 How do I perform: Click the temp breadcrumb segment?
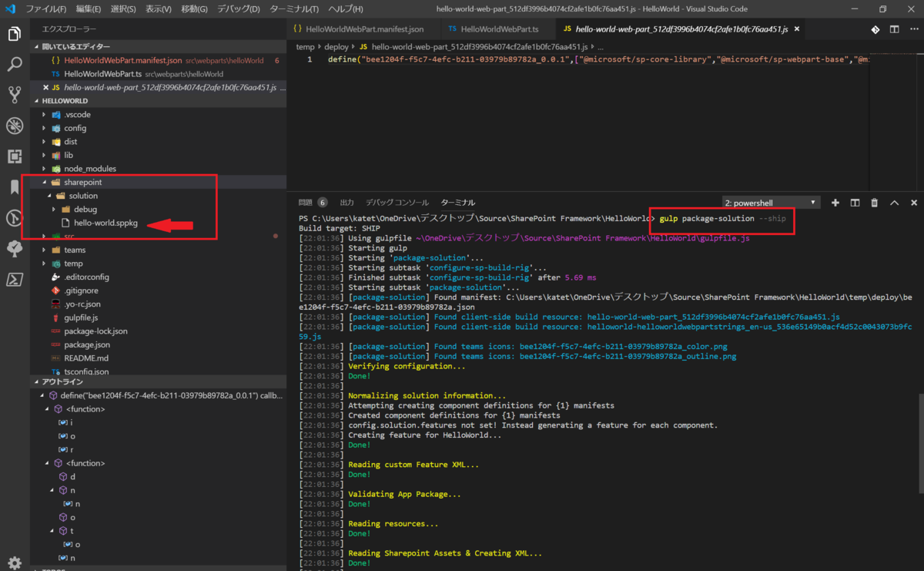coord(306,47)
